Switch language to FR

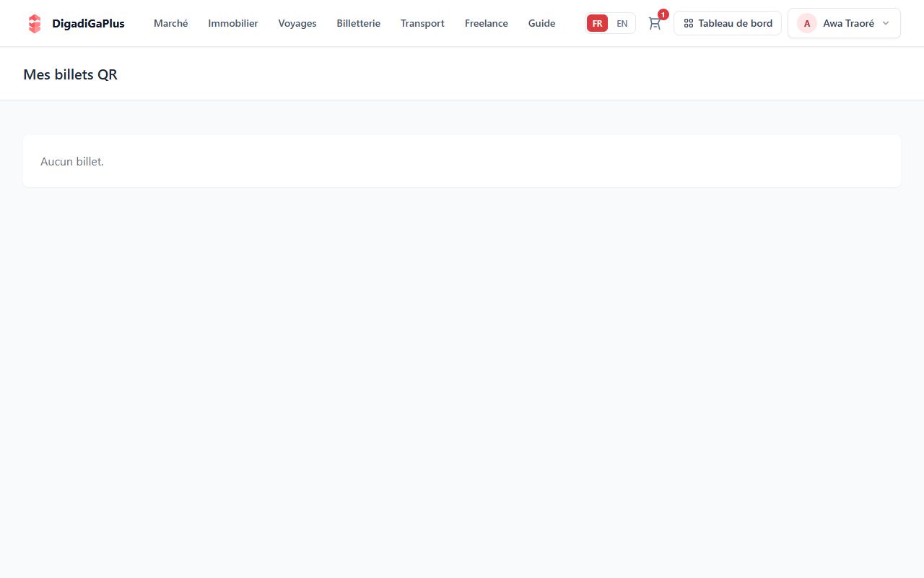[597, 23]
